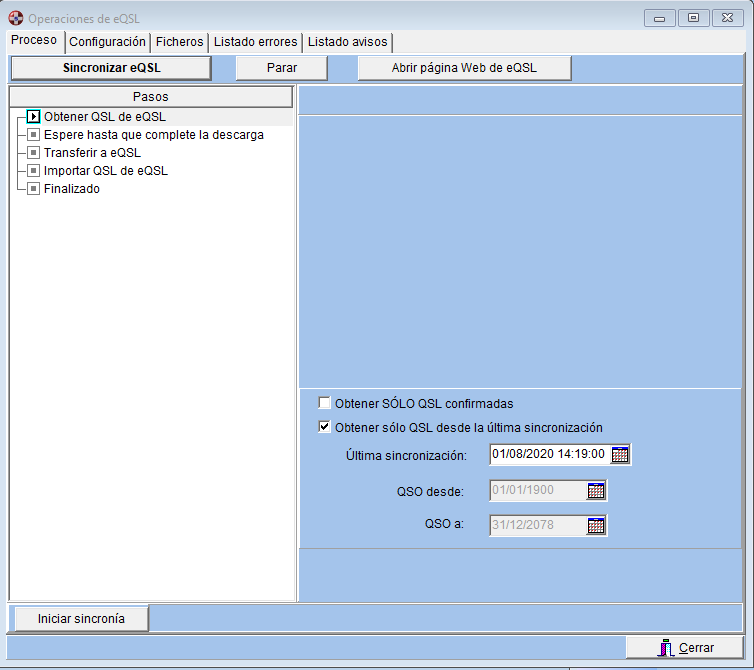Uncheck Obtener sólo QSL desde la última sincronización
This screenshot has height=670, width=754.
pos(325,427)
